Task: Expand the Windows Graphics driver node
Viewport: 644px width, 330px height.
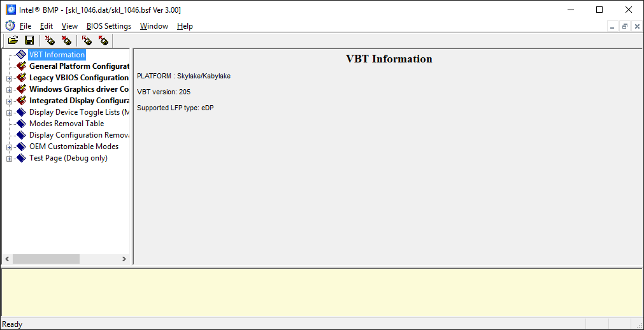Action: (9, 90)
